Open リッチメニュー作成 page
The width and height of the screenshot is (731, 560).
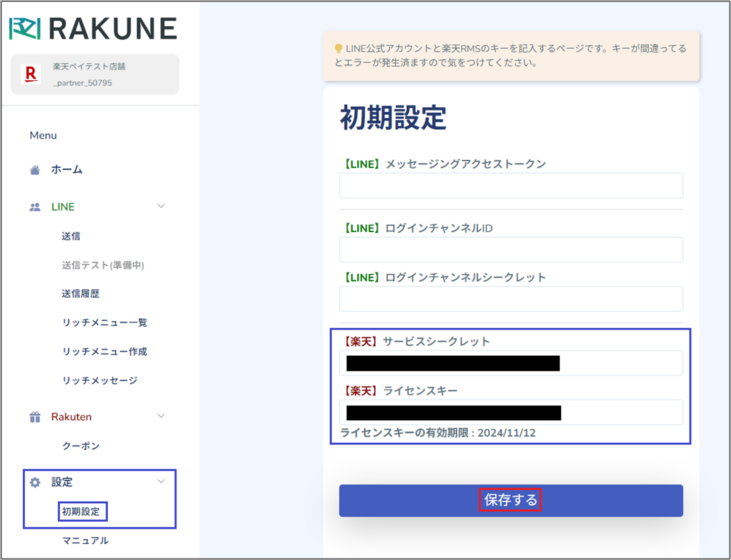pos(104,352)
